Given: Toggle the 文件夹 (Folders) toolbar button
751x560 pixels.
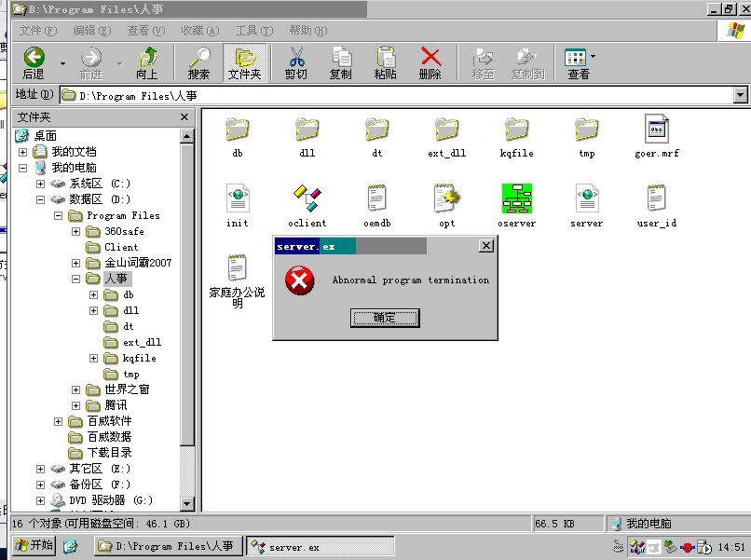Looking at the screenshot, I should 244,62.
